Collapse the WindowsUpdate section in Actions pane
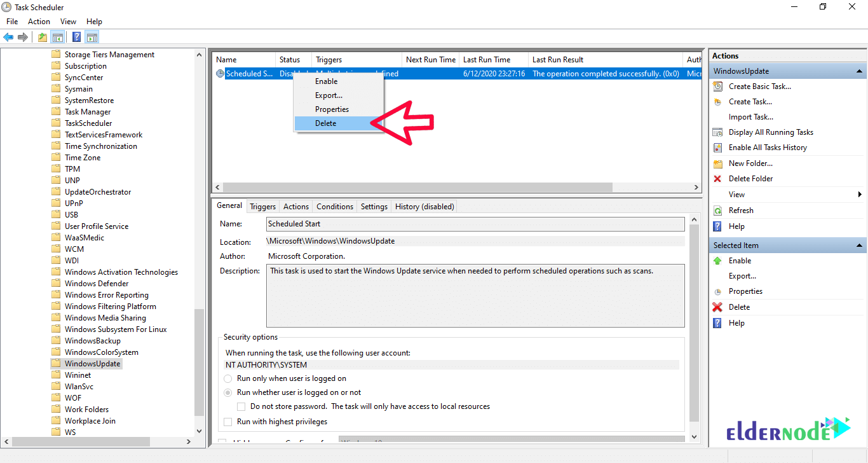Viewport: 868px width, 463px height. 860,71
